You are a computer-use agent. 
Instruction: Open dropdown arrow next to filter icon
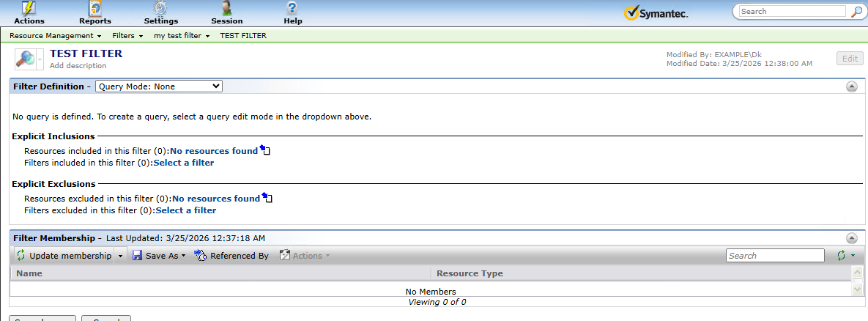coord(40,59)
